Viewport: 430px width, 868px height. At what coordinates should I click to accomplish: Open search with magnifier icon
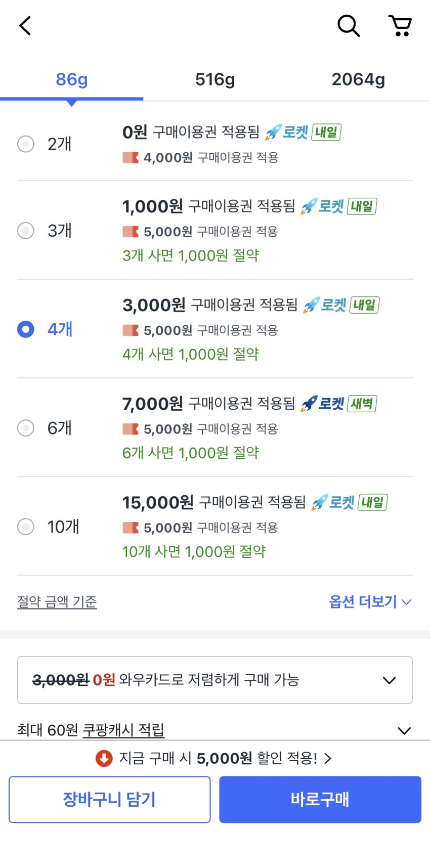[x=349, y=25]
